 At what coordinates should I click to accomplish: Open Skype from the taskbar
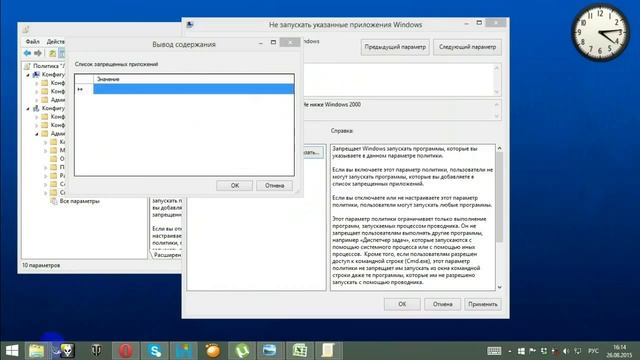pos(155,351)
